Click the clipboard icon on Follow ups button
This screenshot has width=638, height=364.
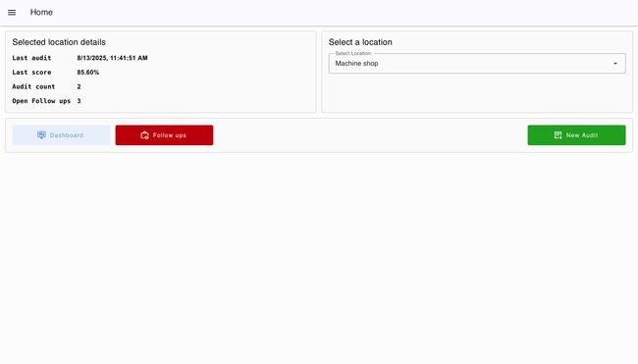[x=144, y=135]
